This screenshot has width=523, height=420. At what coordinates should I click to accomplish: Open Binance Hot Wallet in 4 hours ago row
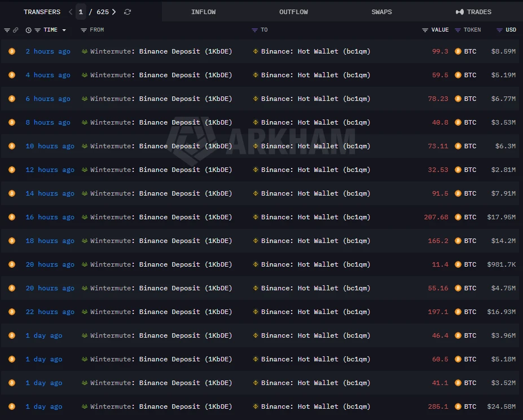(315, 75)
